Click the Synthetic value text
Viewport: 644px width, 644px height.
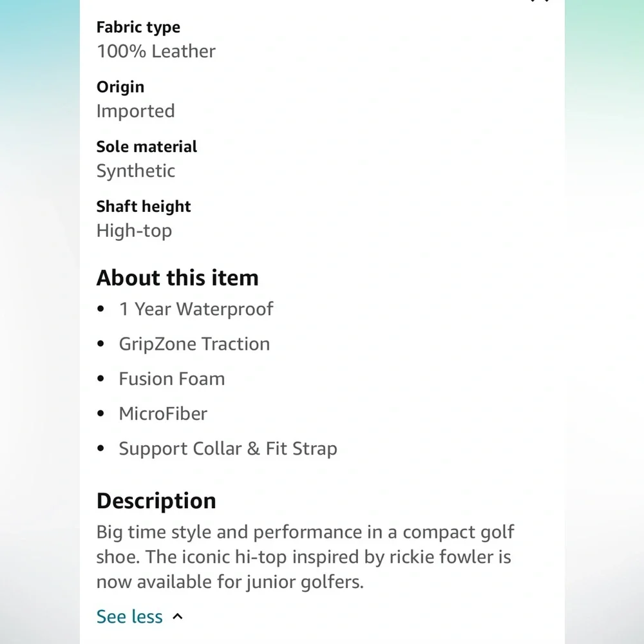pos(136,171)
